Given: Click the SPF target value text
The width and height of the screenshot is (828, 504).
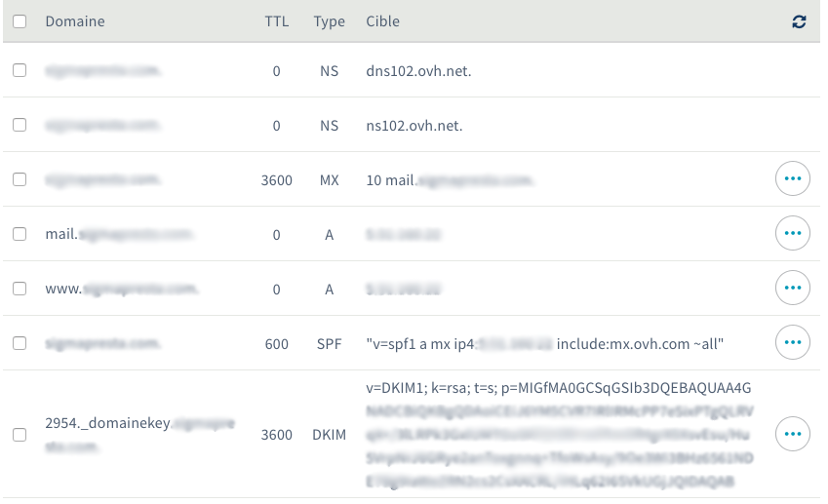Looking at the screenshot, I should [x=544, y=344].
